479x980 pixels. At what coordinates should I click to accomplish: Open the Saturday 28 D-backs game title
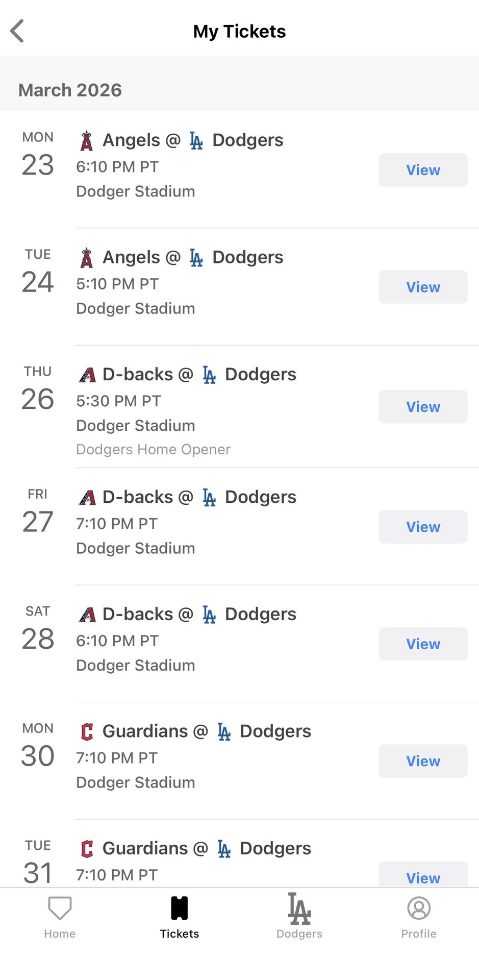pyautogui.click(x=187, y=614)
